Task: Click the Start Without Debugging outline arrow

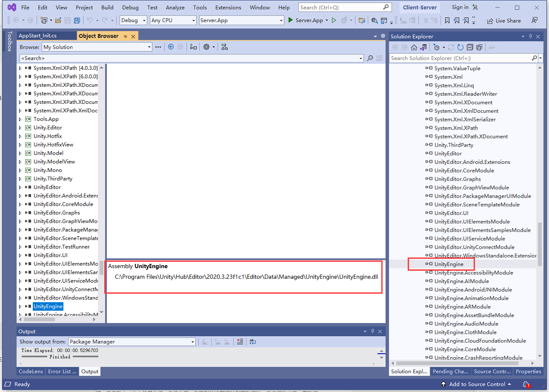Action: point(334,20)
